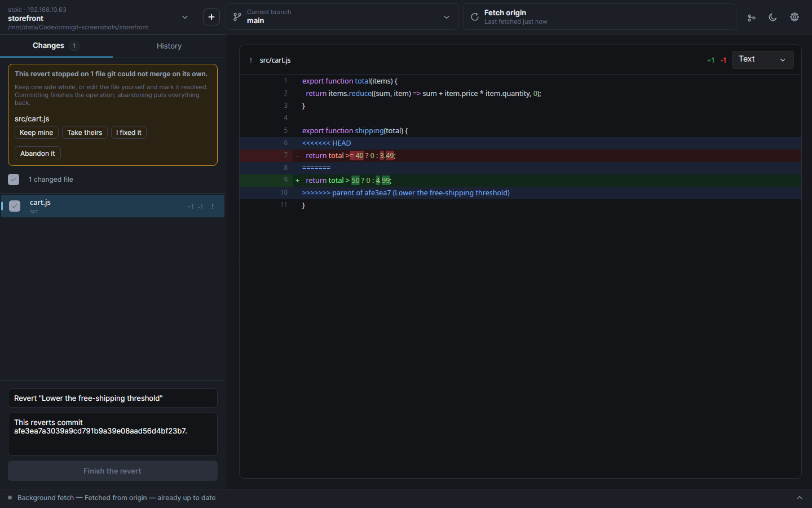Viewport: 812px width, 508px height.
Task: Toggle the all changed files checkbox
Action: [14, 179]
